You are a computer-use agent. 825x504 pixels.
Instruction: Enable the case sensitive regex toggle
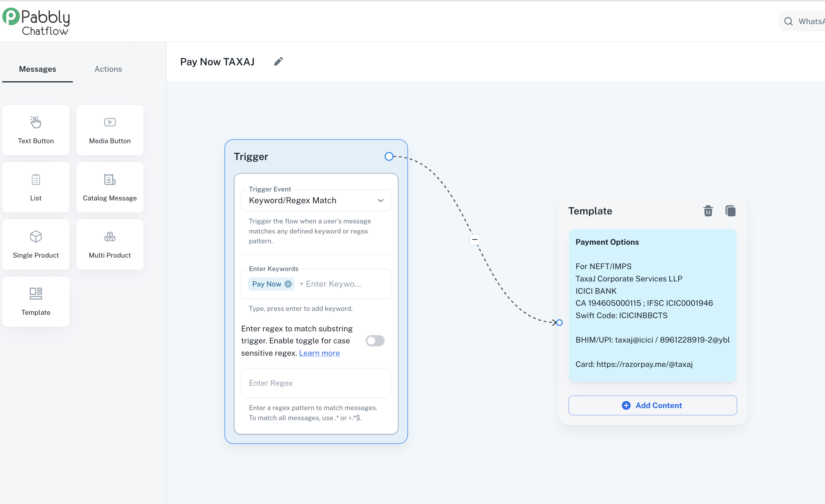pos(375,341)
